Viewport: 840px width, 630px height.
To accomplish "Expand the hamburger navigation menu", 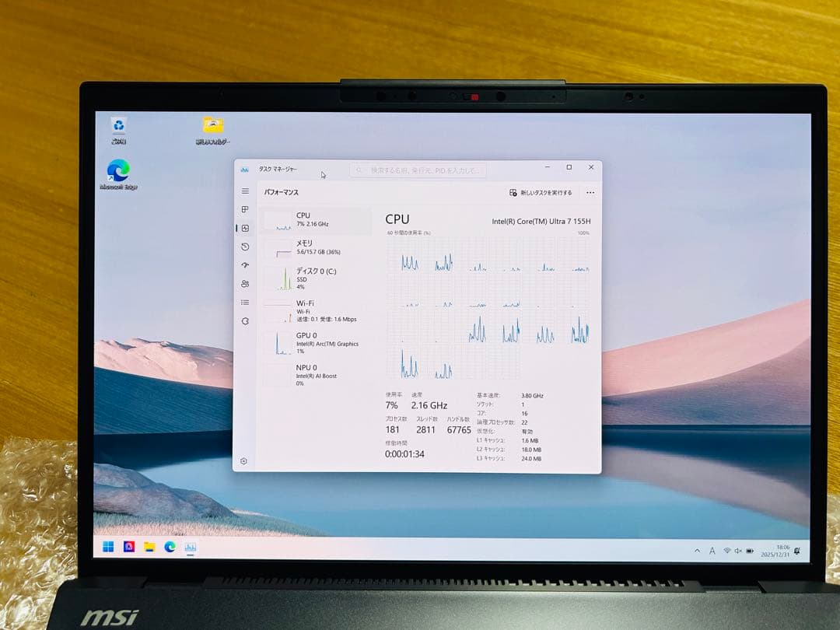I will point(245,191).
